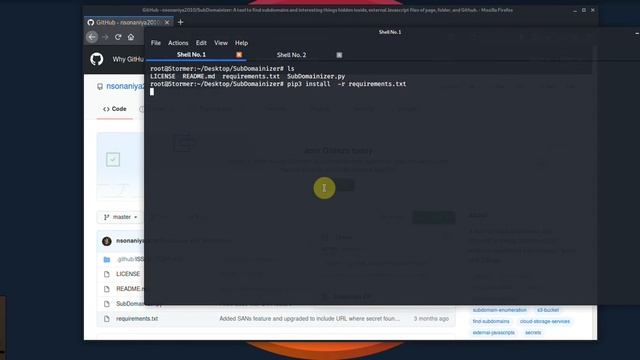This screenshot has width=640, height=360.
Task: Maximize the Firefox window
Action: point(584,10)
